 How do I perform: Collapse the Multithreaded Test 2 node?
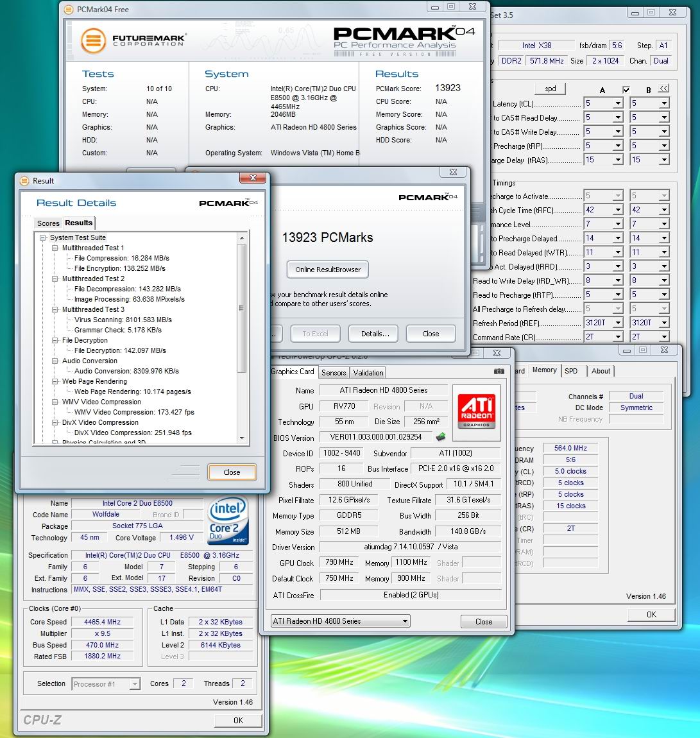(55, 279)
